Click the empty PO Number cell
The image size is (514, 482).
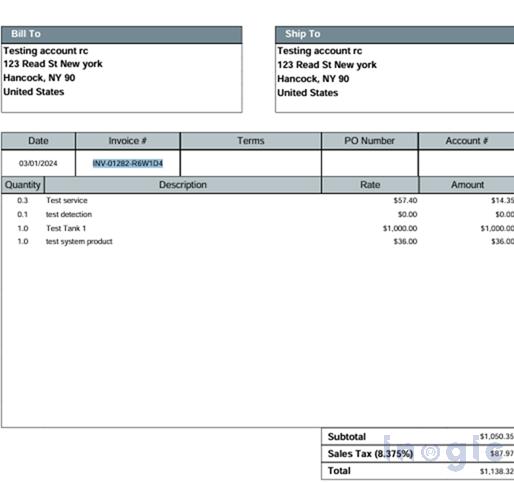[370, 163]
